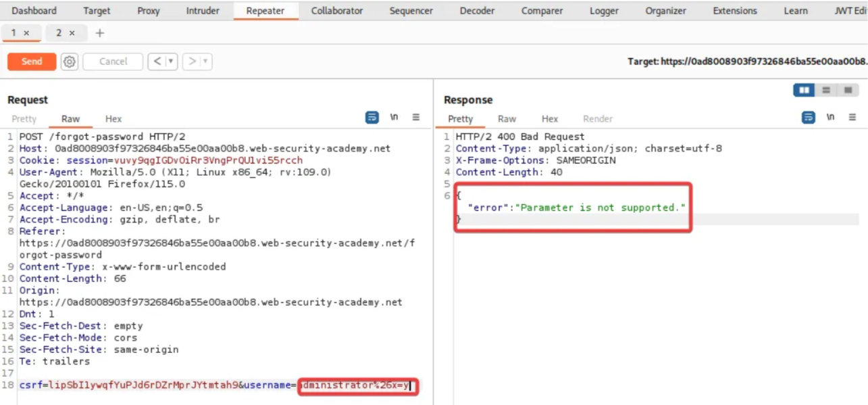868x405 pixels.
Task: Toggle non-printable characters (\n) in Response pane
Action: coord(830,118)
